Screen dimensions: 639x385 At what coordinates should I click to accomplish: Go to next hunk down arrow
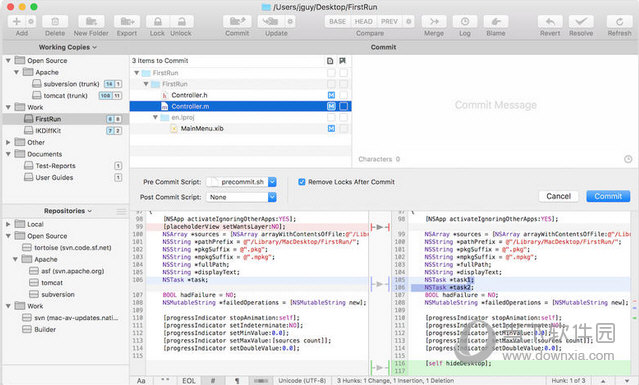pos(627,381)
